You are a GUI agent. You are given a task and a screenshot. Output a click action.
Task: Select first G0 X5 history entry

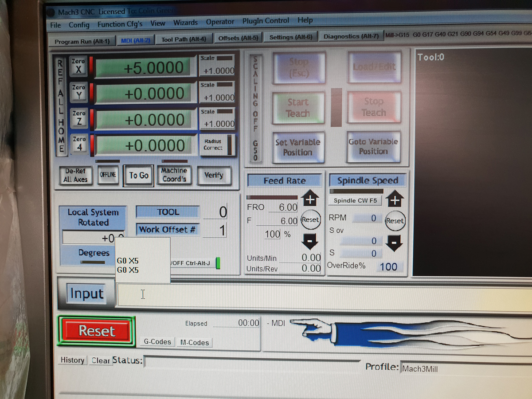128,261
